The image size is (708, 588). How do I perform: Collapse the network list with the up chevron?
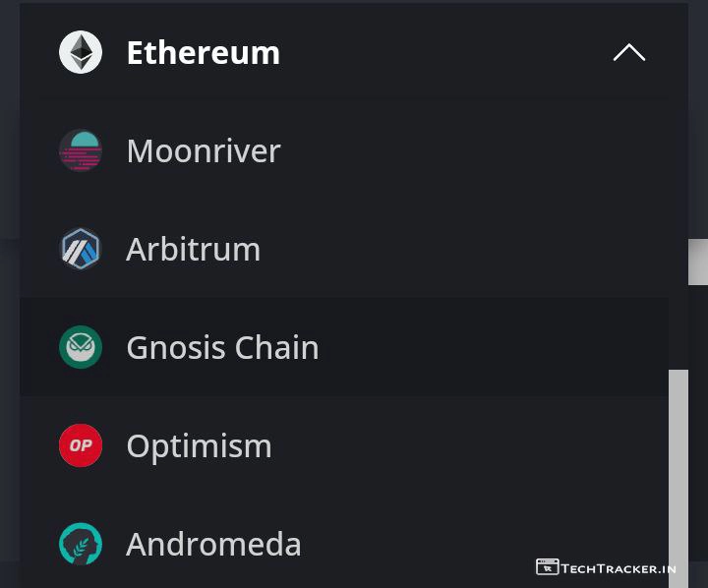point(629,52)
